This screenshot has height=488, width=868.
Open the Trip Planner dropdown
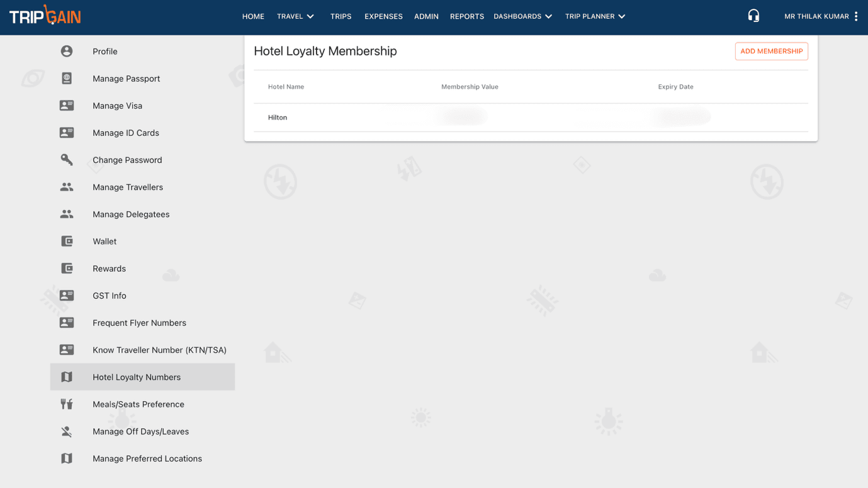coord(595,16)
